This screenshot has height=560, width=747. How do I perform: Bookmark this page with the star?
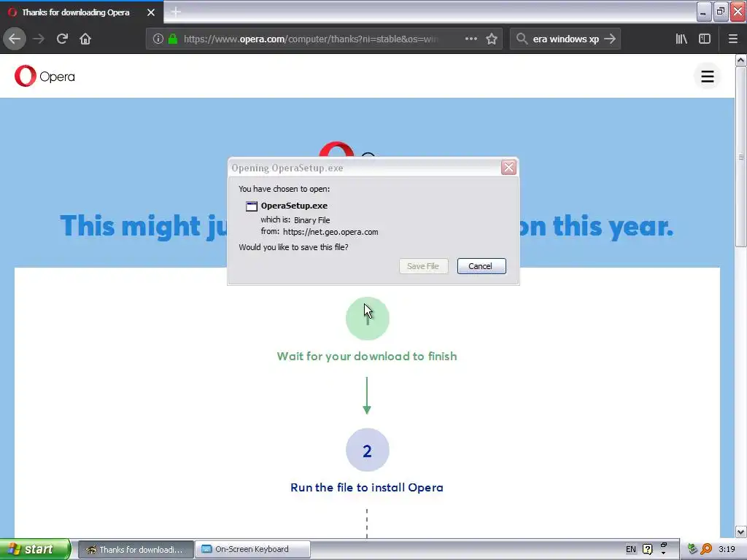[492, 39]
